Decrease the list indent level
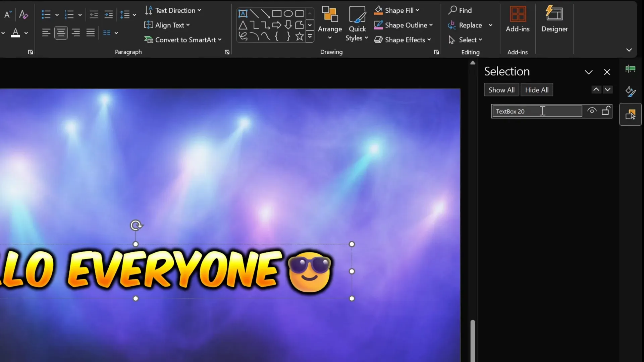The image size is (644, 362). 94,14
